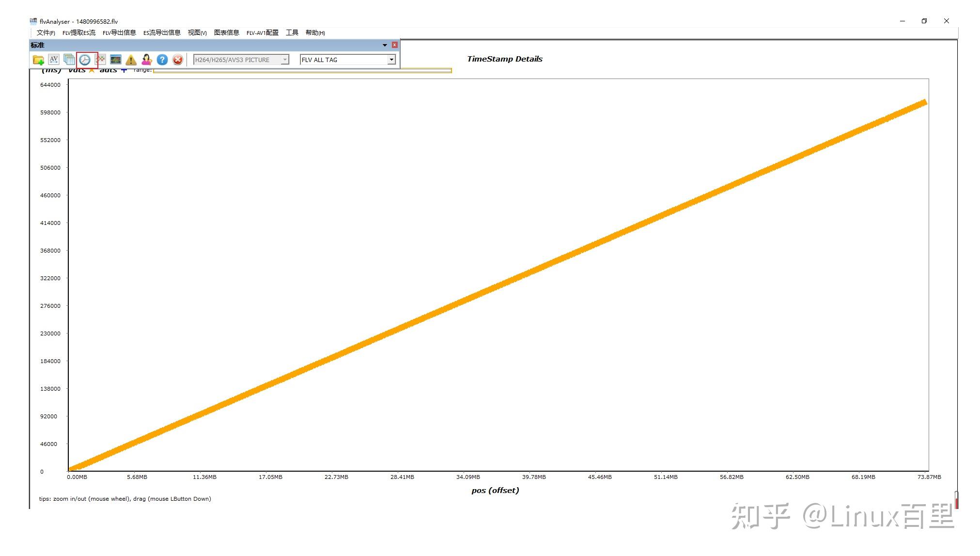980x556 pixels.
Task: Open the 文件(F) menu
Action: coord(46,32)
